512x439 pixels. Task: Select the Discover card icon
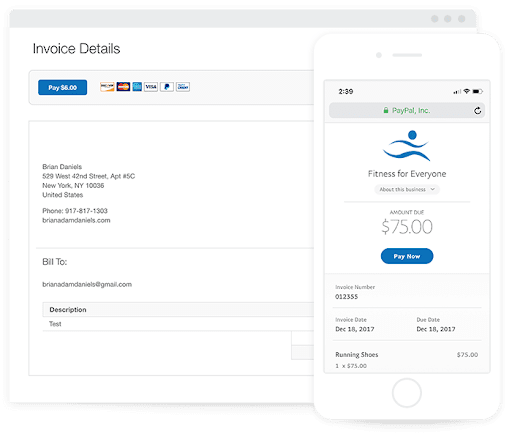pyautogui.click(x=107, y=87)
